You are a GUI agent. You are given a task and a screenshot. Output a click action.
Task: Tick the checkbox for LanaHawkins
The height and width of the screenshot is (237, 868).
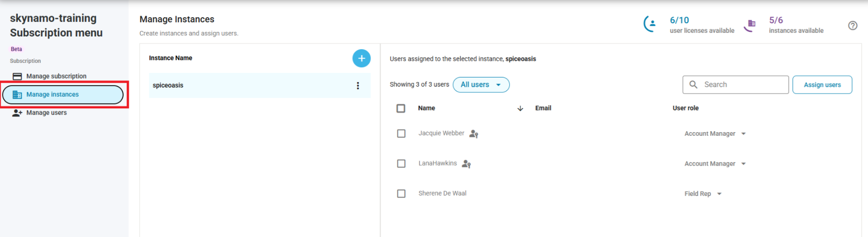coord(401,164)
